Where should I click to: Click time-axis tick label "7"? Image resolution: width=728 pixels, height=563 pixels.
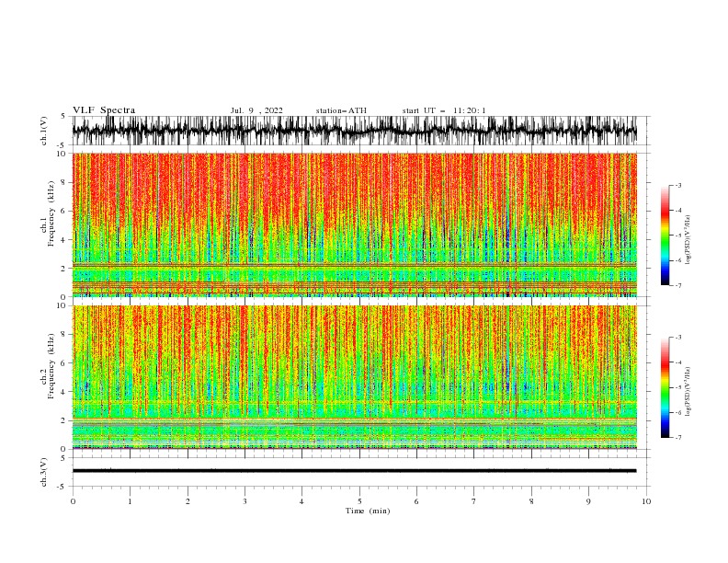pyautogui.click(x=474, y=501)
